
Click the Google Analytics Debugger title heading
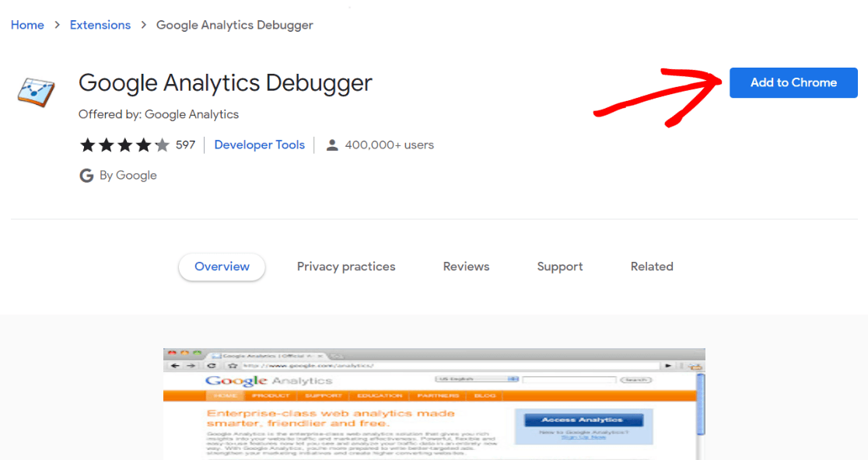[226, 83]
